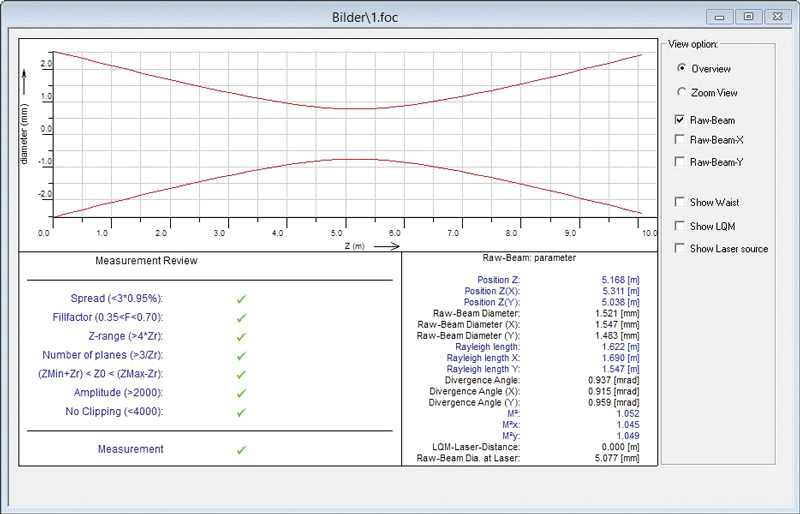Click the Amplitude (>2000) checkmark
The height and width of the screenshot is (514, 800).
[241, 393]
